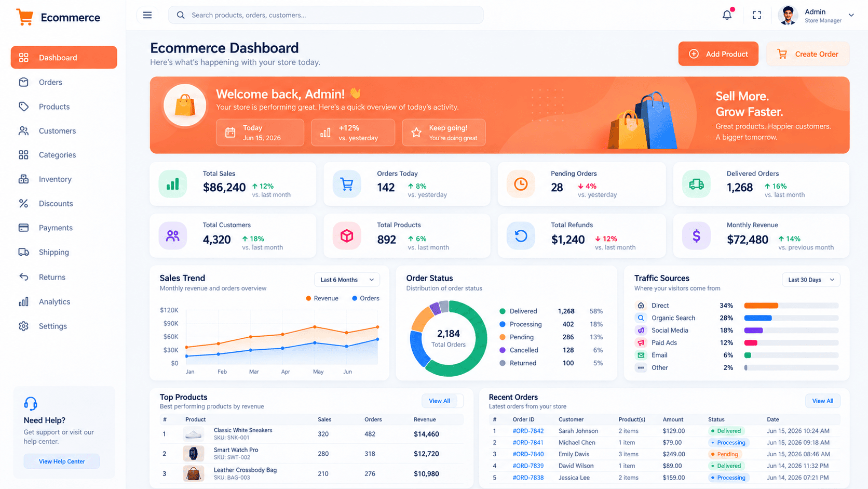Image resolution: width=868 pixels, height=489 pixels.
Task: Expand the Admin profile menu chevron
Action: (x=851, y=15)
